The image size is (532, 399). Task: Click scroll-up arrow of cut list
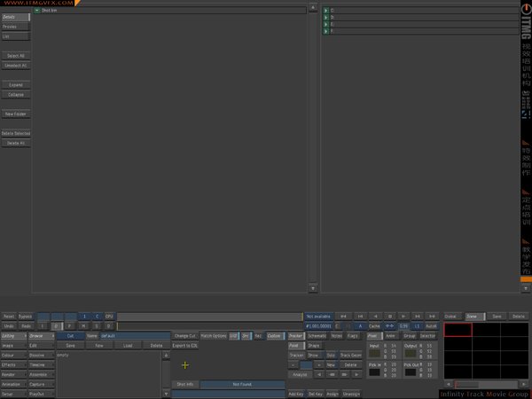click(x=166, y=356)
